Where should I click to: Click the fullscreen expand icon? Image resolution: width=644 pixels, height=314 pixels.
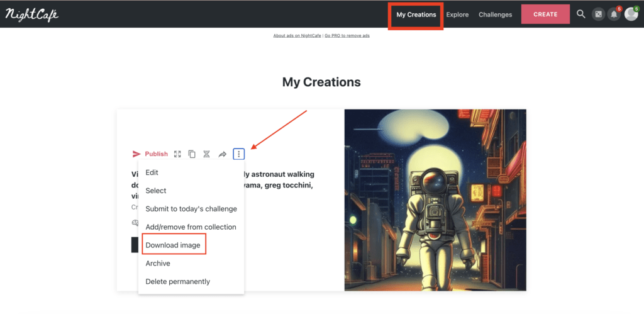tap(177, 154)
